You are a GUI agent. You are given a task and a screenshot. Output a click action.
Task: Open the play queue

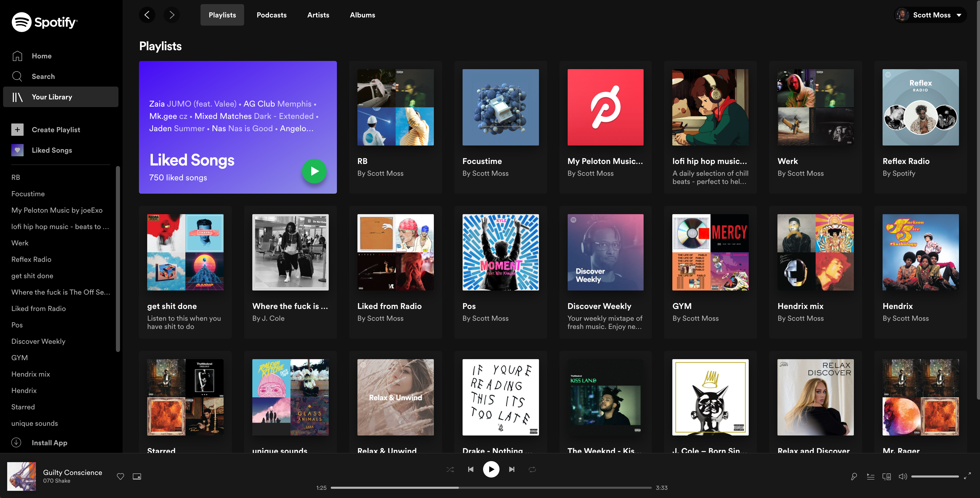pos(871,476)
